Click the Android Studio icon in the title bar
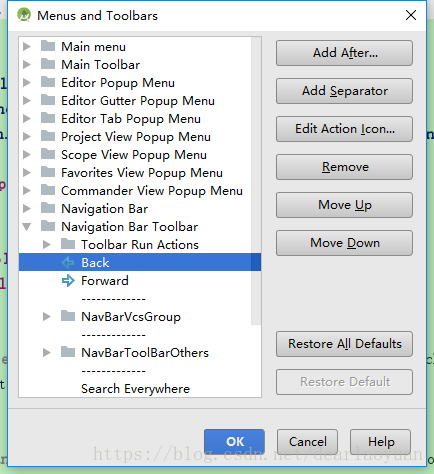 24,15
